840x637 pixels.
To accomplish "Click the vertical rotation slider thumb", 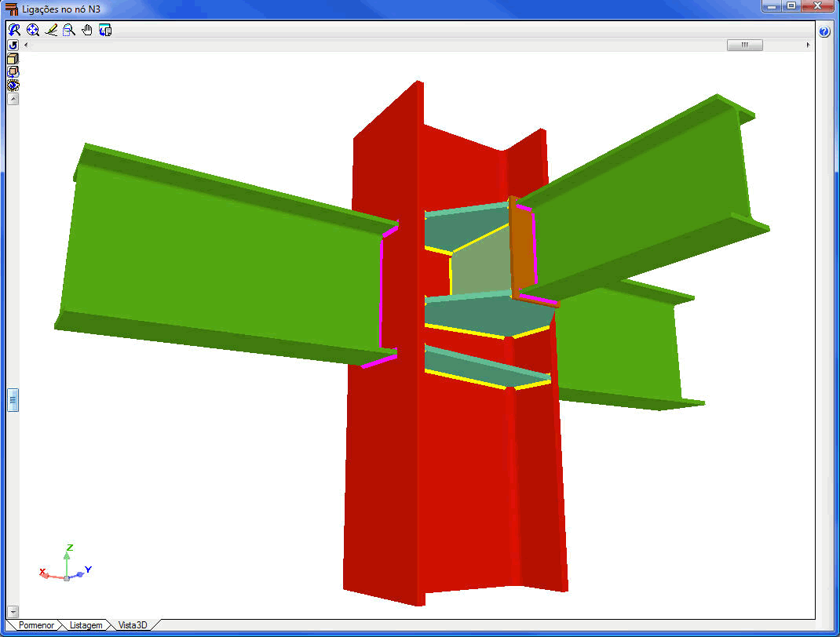I will pos(13,400).
